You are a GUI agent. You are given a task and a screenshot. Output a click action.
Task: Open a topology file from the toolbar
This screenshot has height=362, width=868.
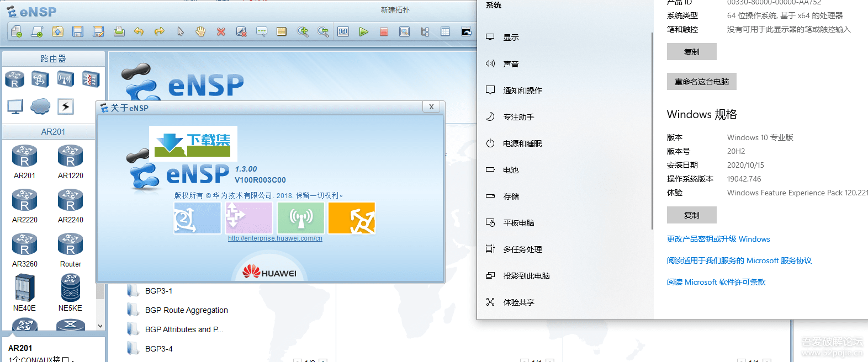pyautogui.click(x=57, y=31)
